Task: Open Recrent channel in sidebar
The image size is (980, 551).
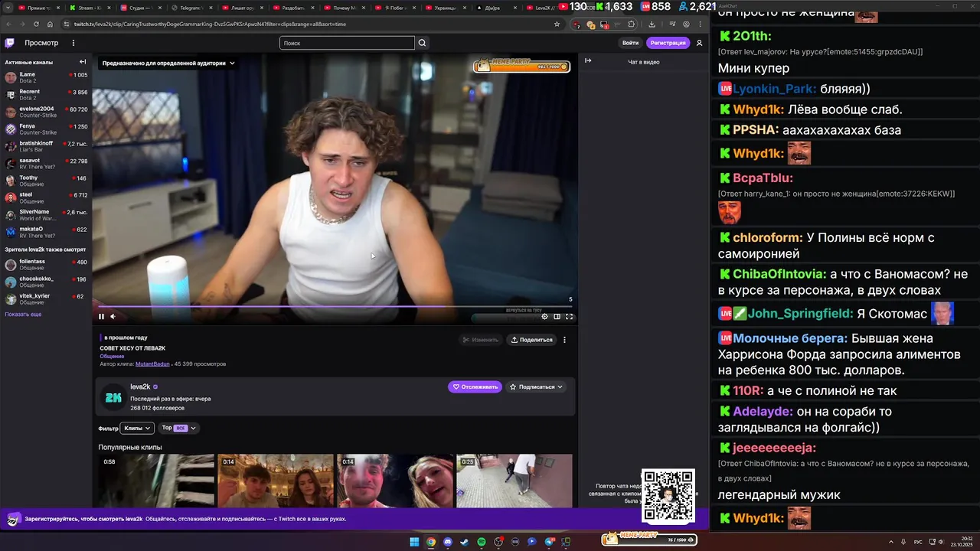Action: point(46,94)
